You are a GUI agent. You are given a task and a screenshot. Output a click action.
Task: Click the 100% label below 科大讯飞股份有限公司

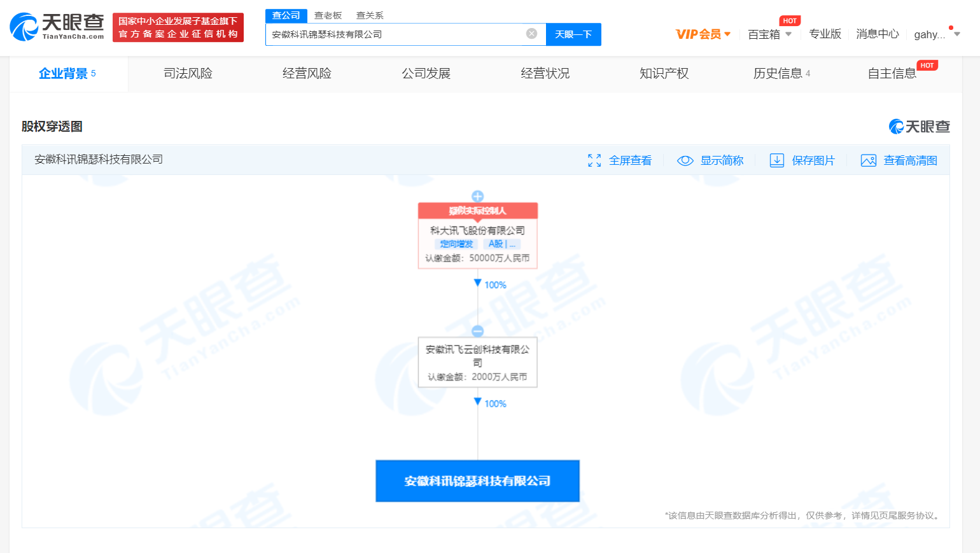pos(495,285)
